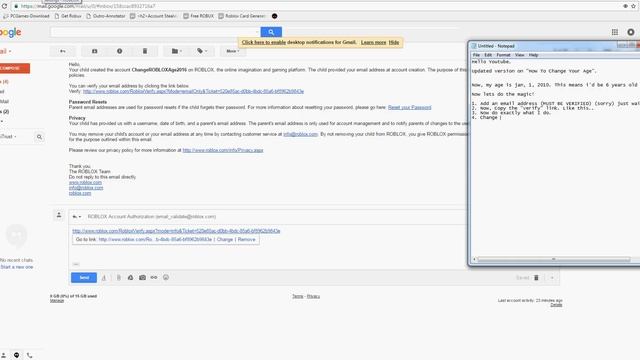640x360 pixels.
Task: Attach files with the paperclip icon
Action: click(119, 278)
